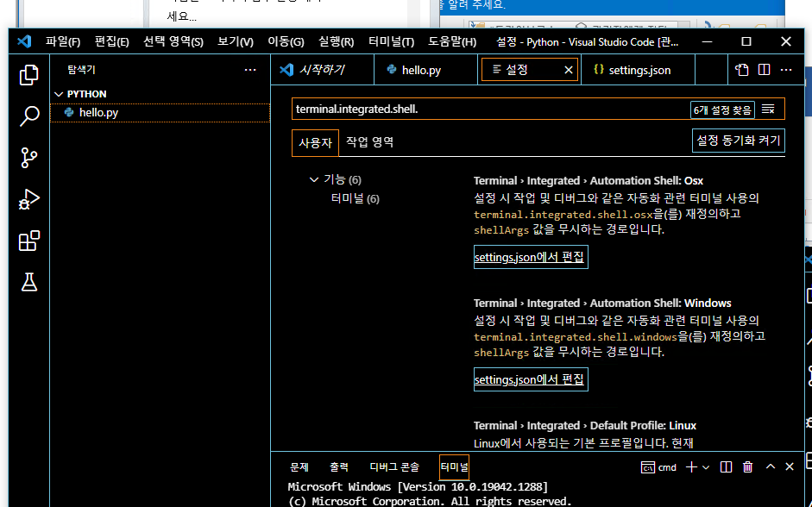The image size is (812, 507).
Task: Open the Source Control view
Action: (x=29, y=158)
